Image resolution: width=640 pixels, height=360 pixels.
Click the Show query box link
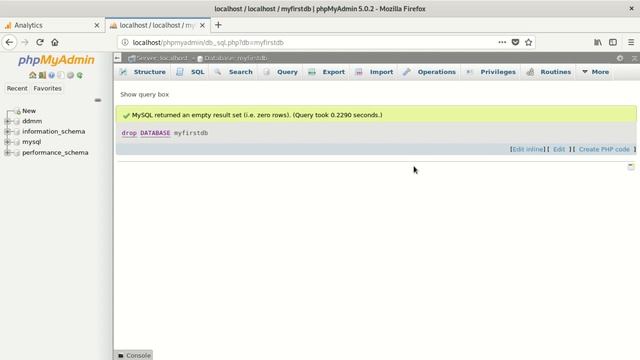pos(144,94)
